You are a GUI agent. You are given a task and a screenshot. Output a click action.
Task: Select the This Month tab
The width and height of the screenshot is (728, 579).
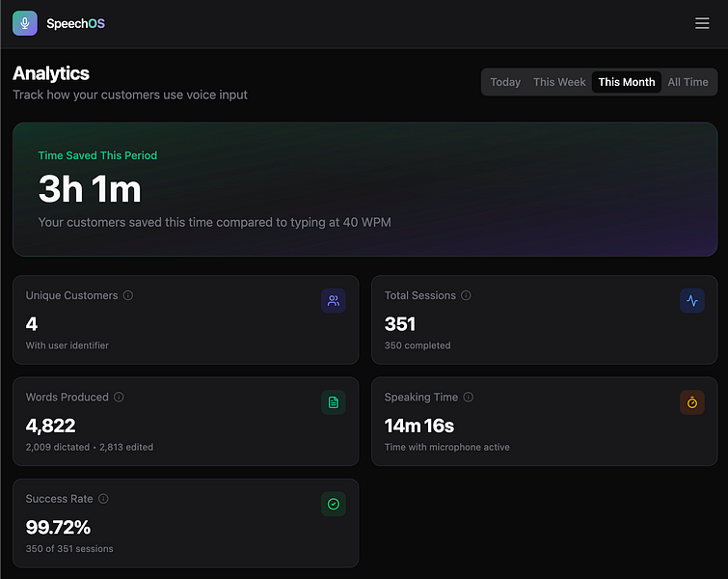[627, 82]
